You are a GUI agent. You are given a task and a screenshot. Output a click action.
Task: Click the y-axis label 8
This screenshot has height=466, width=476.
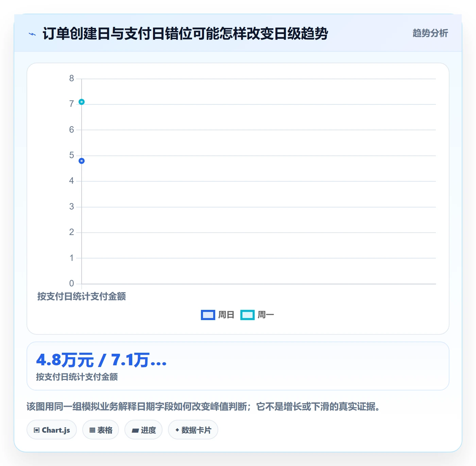click(71, 79)
